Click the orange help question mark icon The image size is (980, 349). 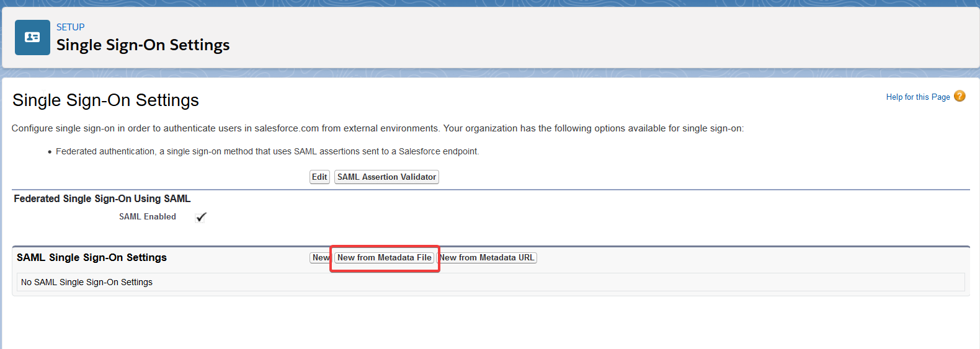pyautogui.click(x=960, y=96)
